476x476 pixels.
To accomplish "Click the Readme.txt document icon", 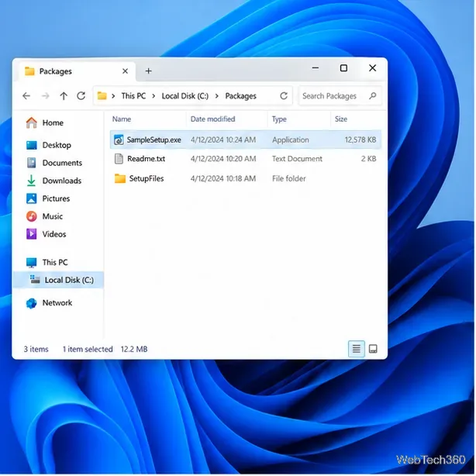I will [119, 159].
